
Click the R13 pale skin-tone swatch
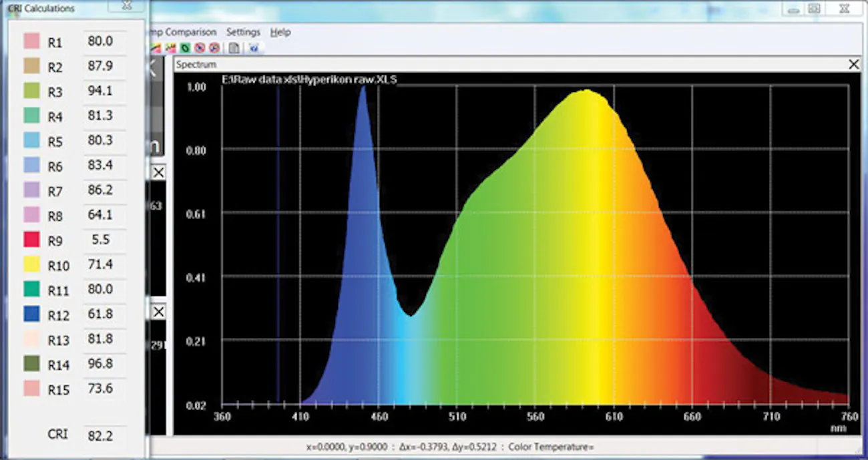click(31, 338)
